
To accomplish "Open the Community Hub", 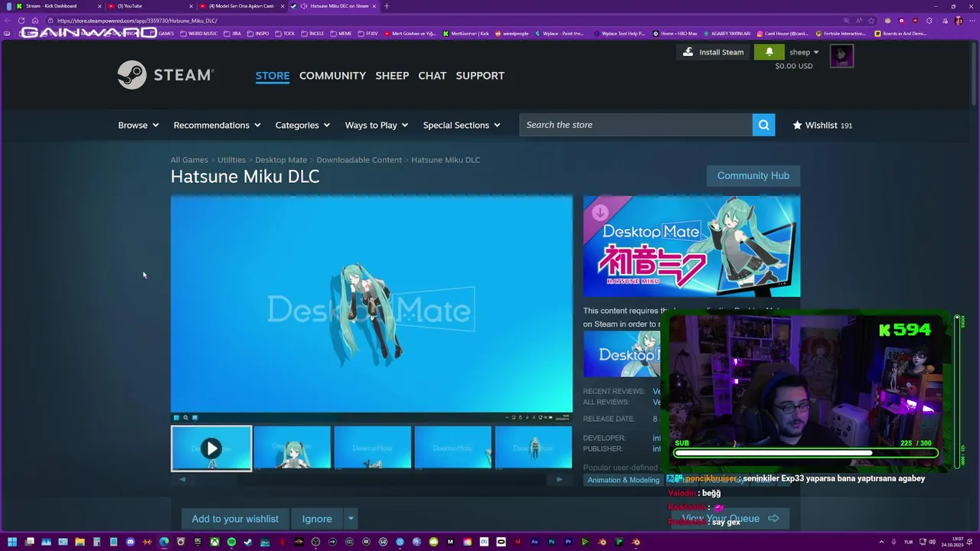I will pyautogui.click(x=753, y=175).
